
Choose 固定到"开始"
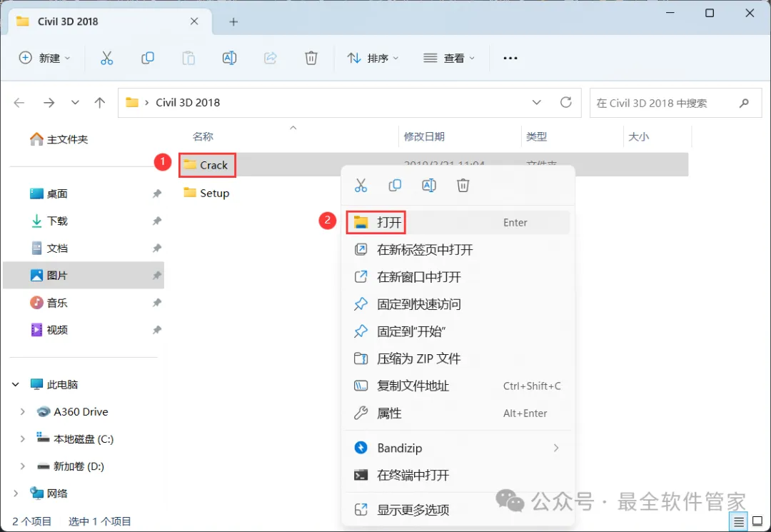click(458, 331)
